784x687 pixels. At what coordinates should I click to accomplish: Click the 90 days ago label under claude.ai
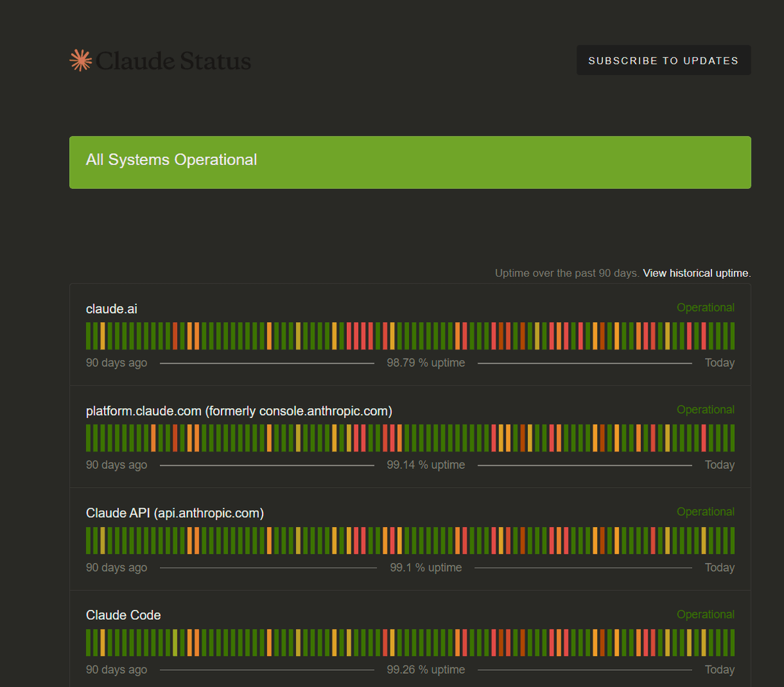point(116,362)
